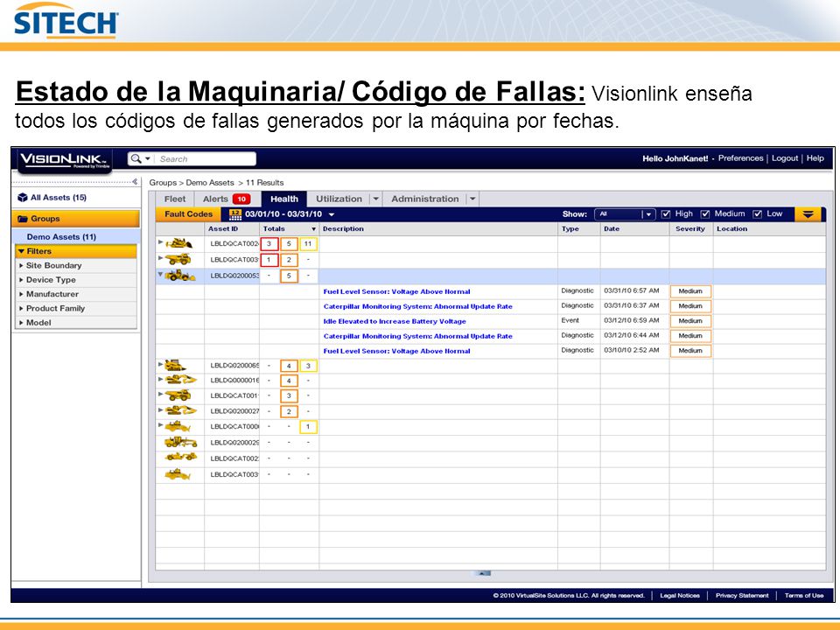Toggle the High severity checkbox
The height and width of the screenshot is (630, 840).
(666, 214)
